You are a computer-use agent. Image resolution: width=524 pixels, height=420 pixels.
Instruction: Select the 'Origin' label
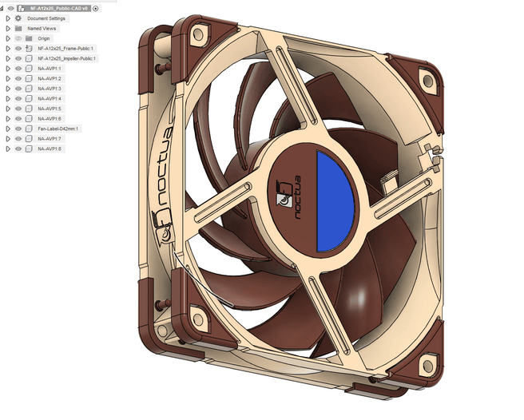click(x=44, y=38)
